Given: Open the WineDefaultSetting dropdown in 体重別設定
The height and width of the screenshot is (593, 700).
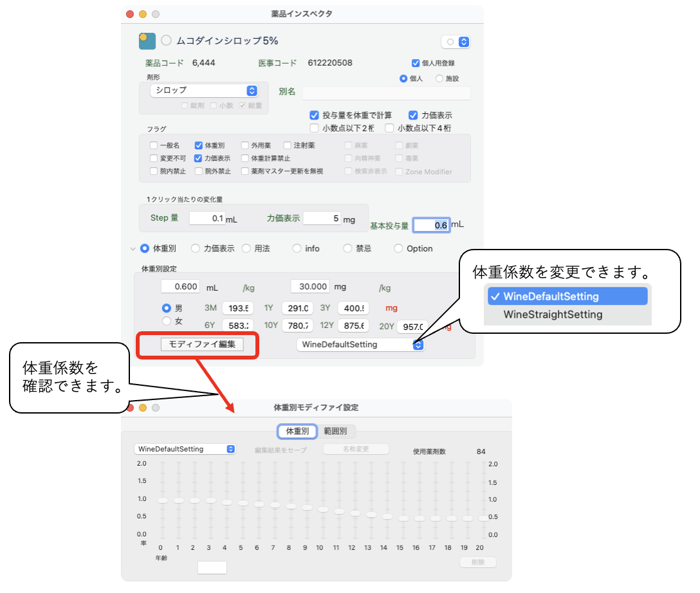Looking at the screenshot, I should click(360, 345).
